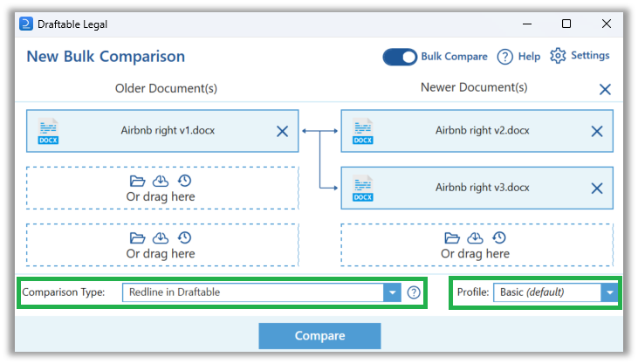This screenshot has height=364, width=638.
Task: Remove Airbnb right v2.docx from newer documents
Action: (x=596, y=132)
